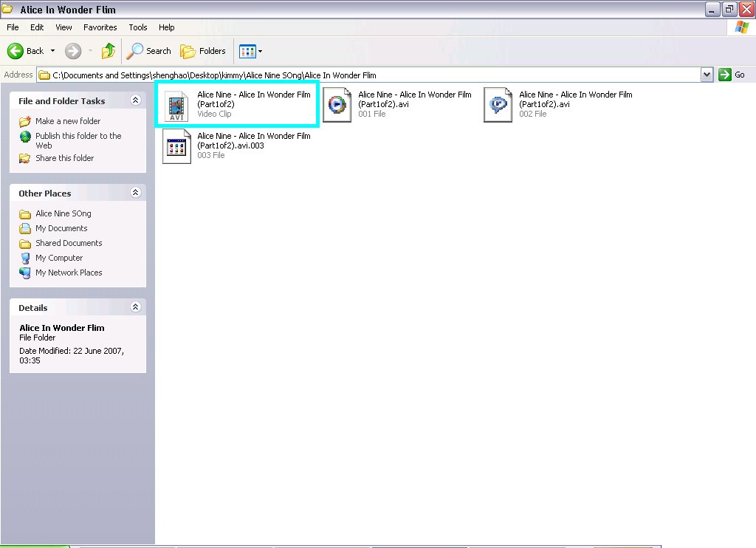
Task: Click the Forward arrow icon
Action: [73, 51]
